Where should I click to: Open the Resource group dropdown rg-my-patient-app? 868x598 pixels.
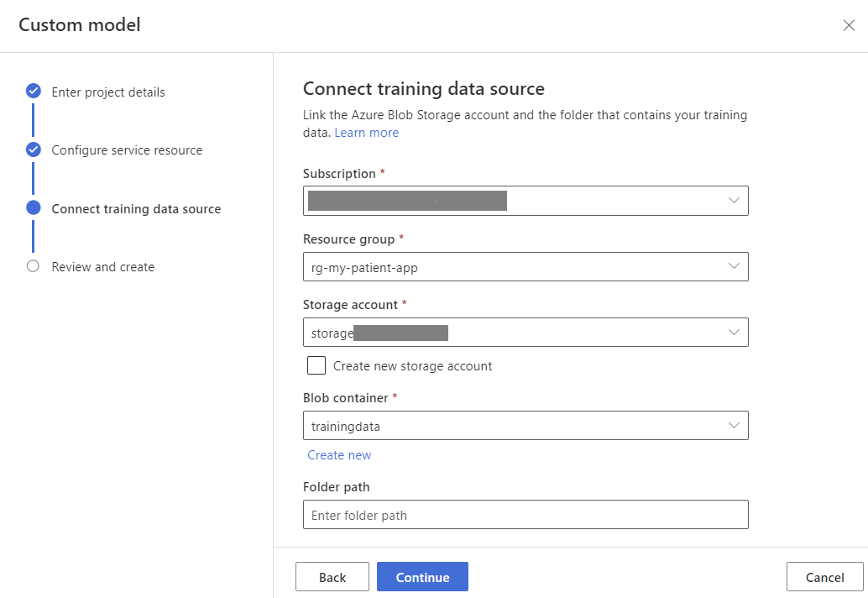pos(526,267)
